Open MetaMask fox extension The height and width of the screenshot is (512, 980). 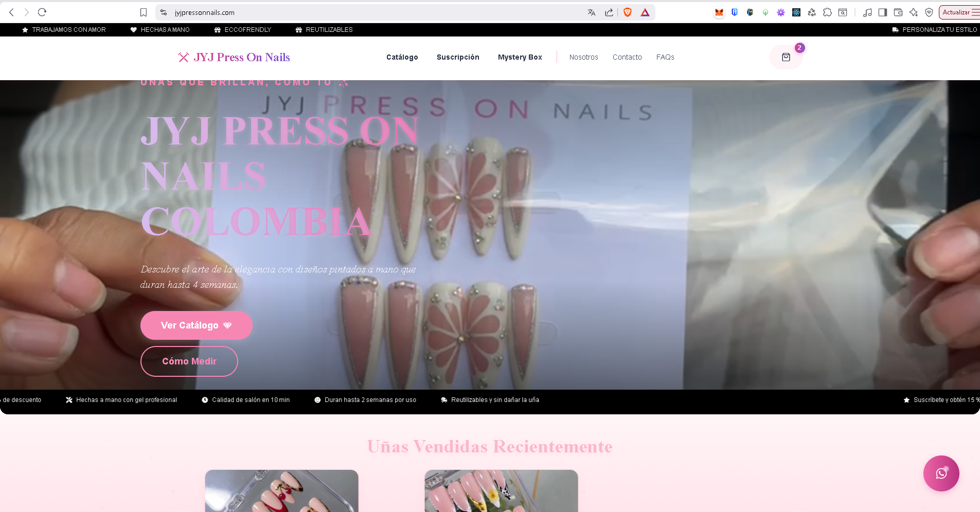click(719, 12)
